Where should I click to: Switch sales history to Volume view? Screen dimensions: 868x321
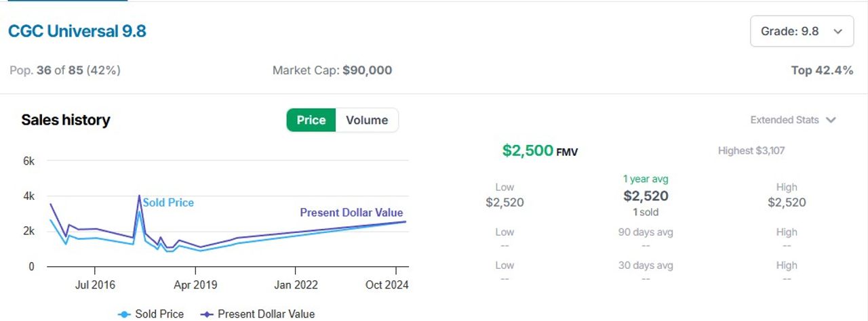pyautogui.click(x=367, y=120)
